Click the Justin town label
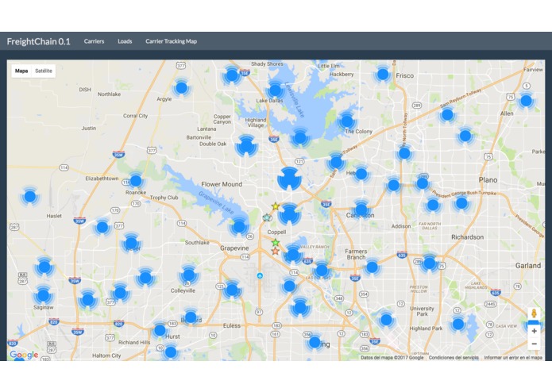Image resolution: width=552 pixels, height=392 pixels. [89, 129]
